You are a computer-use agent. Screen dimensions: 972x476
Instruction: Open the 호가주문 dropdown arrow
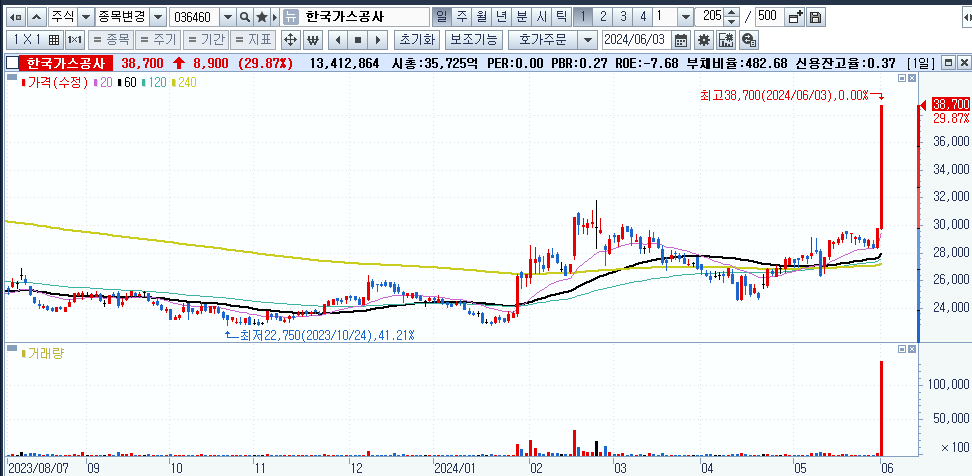(586, 40)
